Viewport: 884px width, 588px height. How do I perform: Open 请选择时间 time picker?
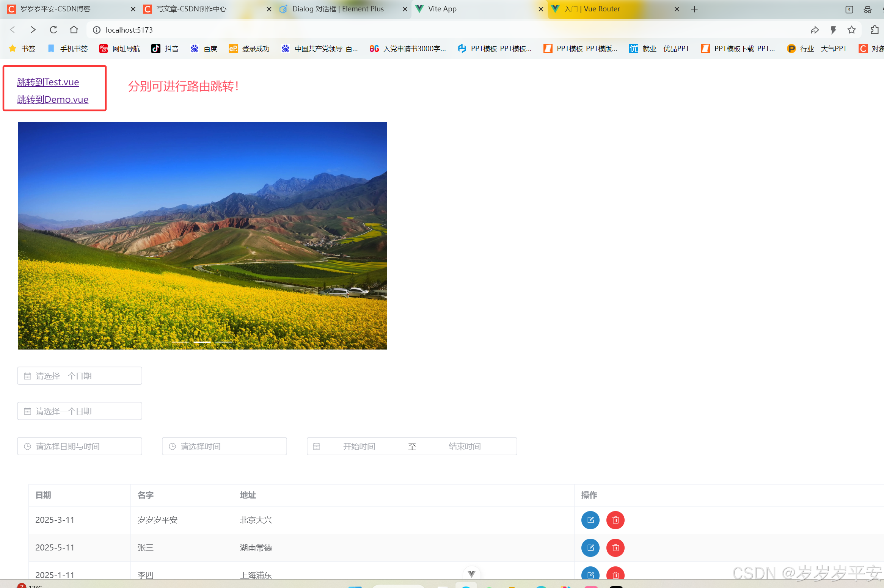tap(224, 446)
